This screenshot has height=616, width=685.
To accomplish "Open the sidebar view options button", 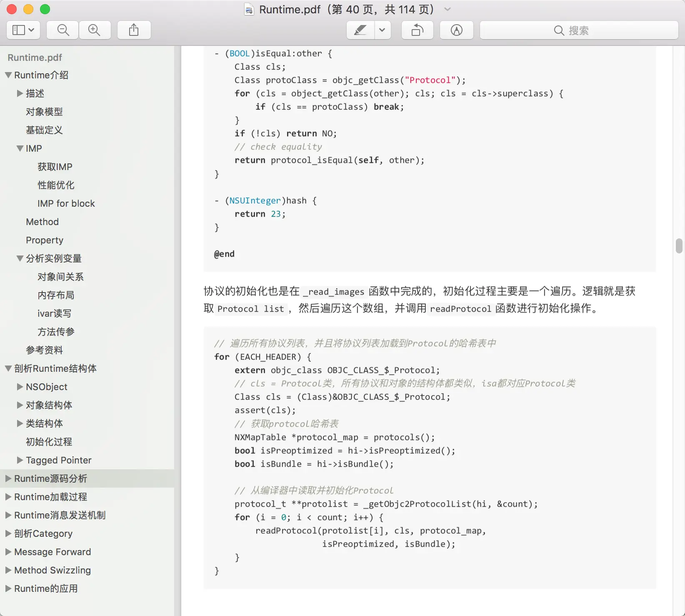I will (x=23, y=30).
